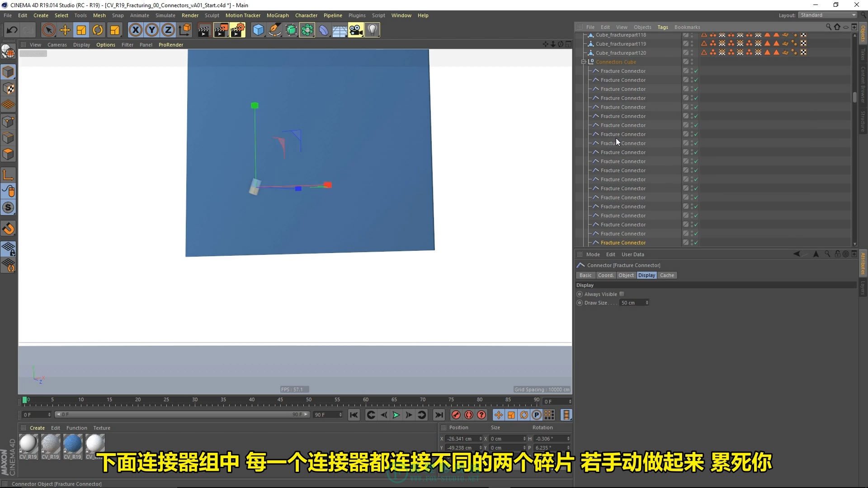The image size is (868, 488).
Task: Open the Layout Standard dropdown
Action: (x=828, y=15)
